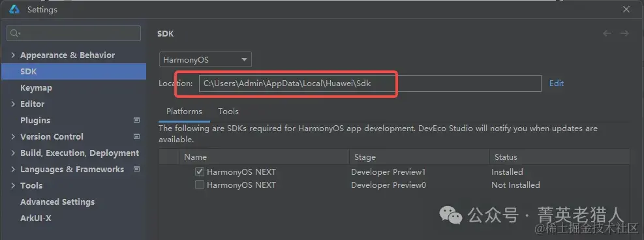Click the back navigation arrow
Screen dimensions: 644x240
click(x=607, y=34)
